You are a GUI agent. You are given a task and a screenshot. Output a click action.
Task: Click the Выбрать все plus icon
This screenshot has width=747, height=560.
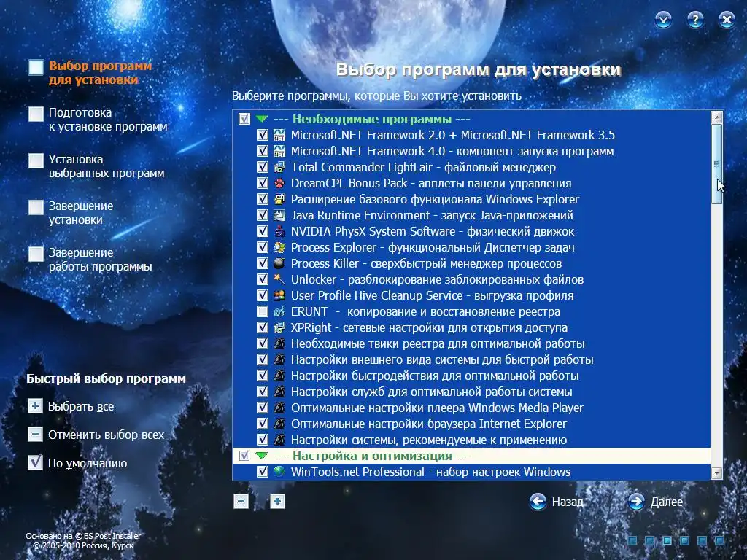pos(35,406)
